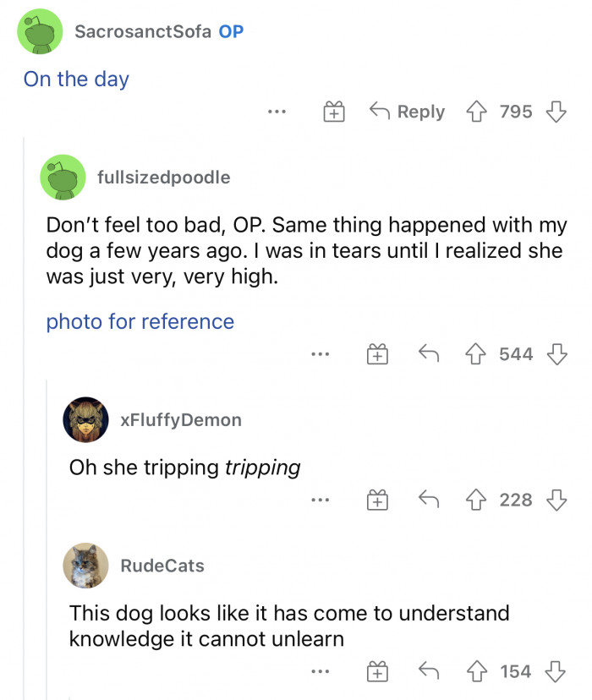Open the overflow menu on fullsizedpoodle's comment
The height and width of the screenshot is (700, 592).
321,353
